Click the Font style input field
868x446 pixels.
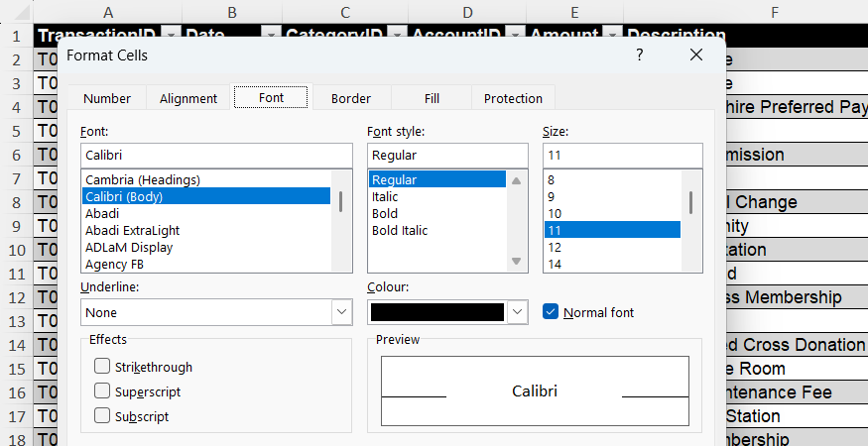click(447, 156)
